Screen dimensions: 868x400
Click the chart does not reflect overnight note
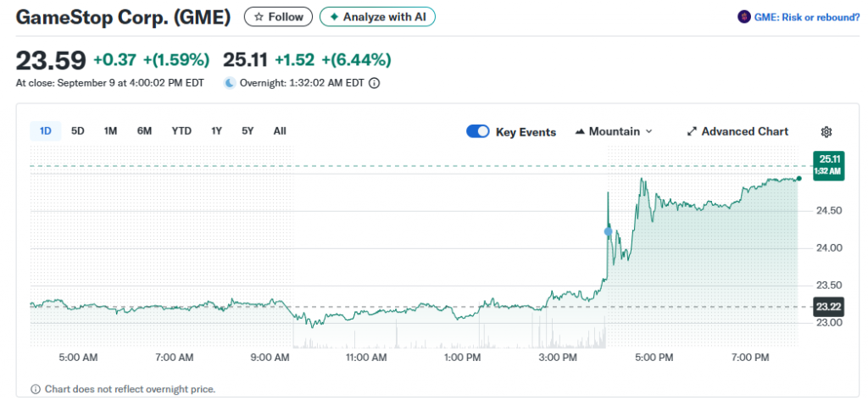130,389
